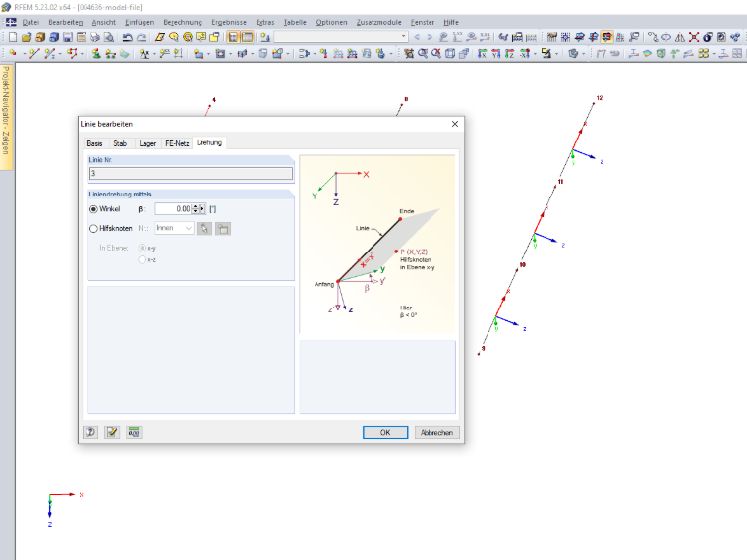Screen dimensions: 747x560
Task: Confirm dialog with OK button
Action: click(385, 432)
